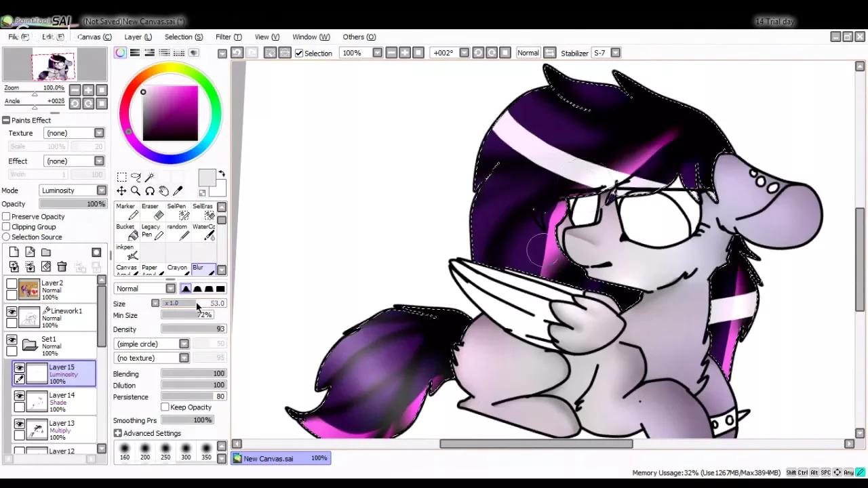Screen dimensions: 868x488
Task: Pick brush size preset 200
Action: pos(145,451)
